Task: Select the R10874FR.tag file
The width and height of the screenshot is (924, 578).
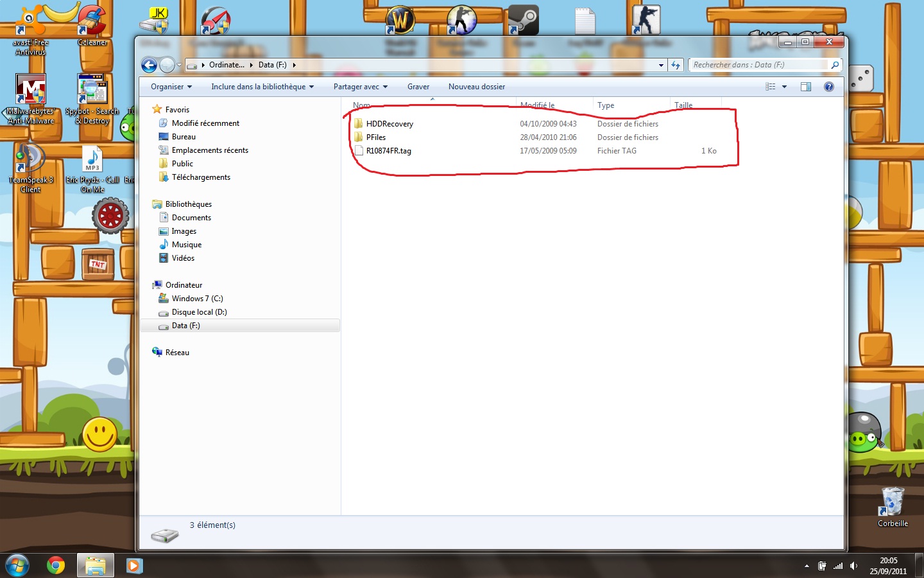Action: point(389,151)
